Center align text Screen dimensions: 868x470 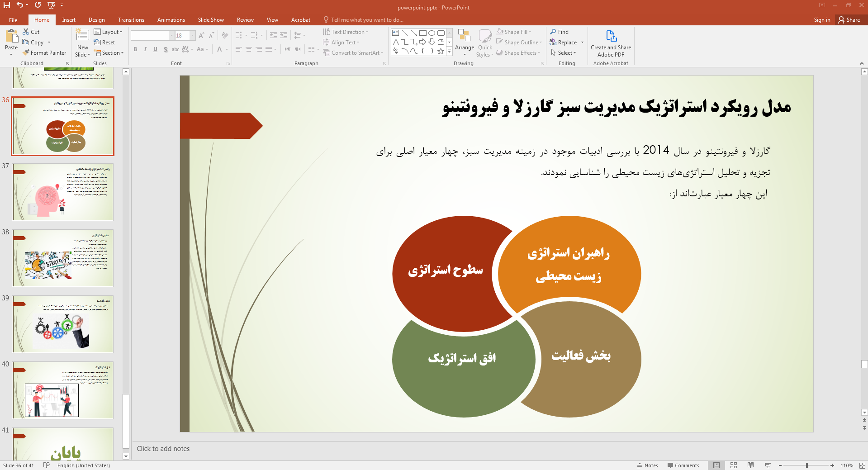pos(248,49)
